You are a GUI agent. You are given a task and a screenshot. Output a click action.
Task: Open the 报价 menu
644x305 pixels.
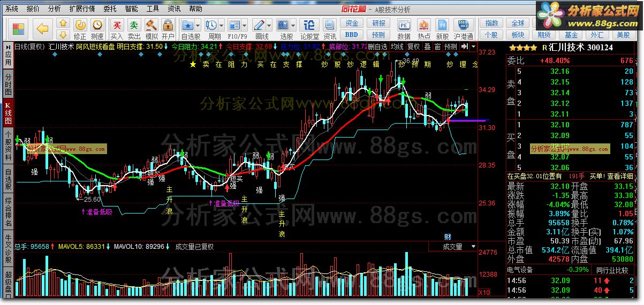point(33,9)
